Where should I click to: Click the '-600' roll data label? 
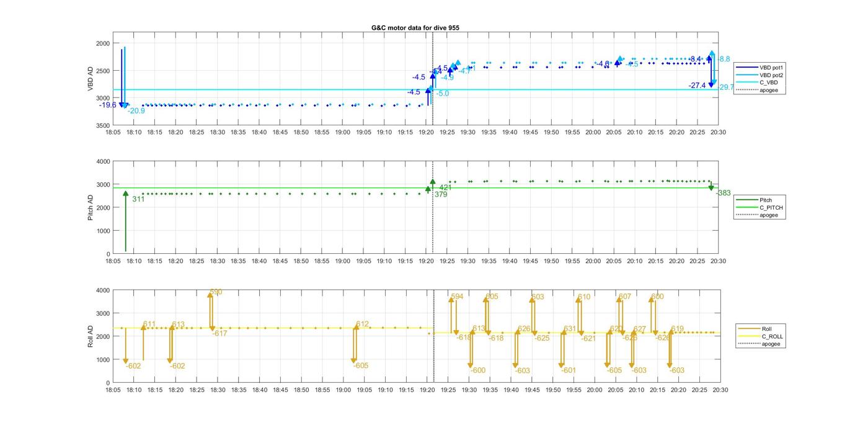click(477, 370)
